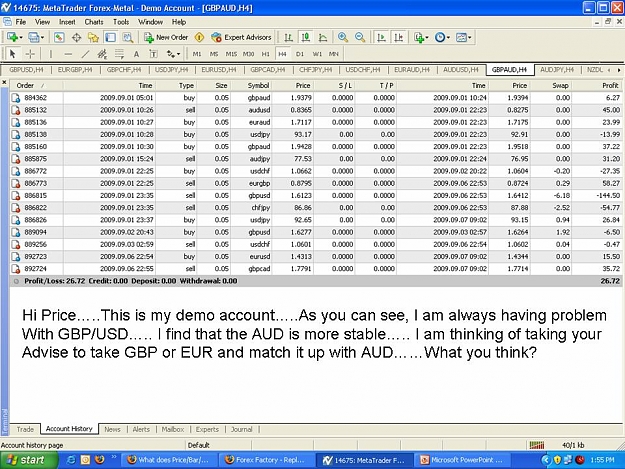Sort history by Profit column header
This screenshot has height=469, width=625.
pyautogui.click(x=596, y=85)
